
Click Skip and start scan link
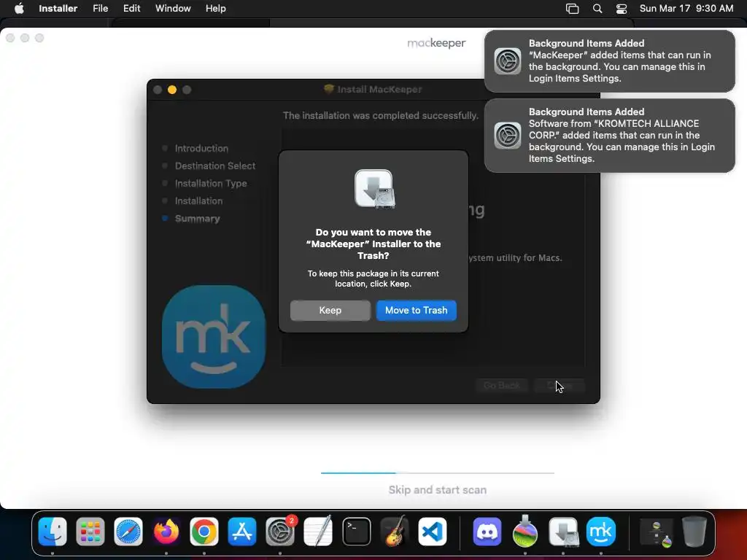click(x=438, y=490)
